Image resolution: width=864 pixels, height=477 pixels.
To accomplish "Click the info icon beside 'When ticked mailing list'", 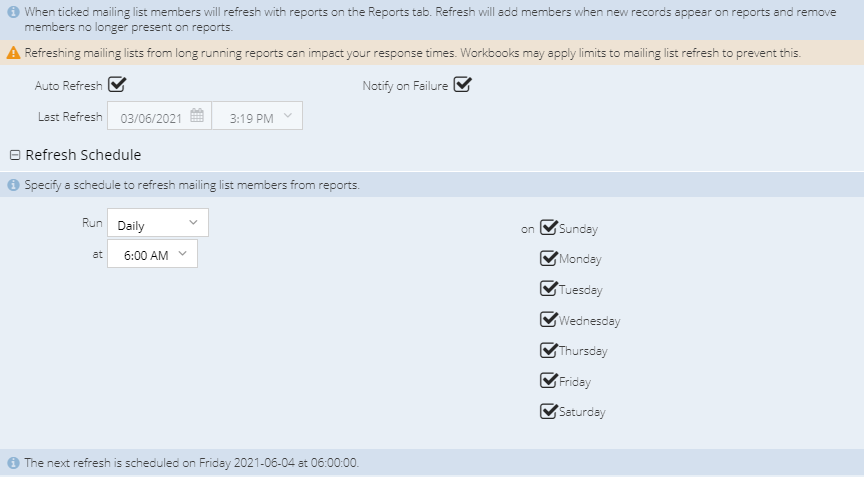I will point(13,12).
